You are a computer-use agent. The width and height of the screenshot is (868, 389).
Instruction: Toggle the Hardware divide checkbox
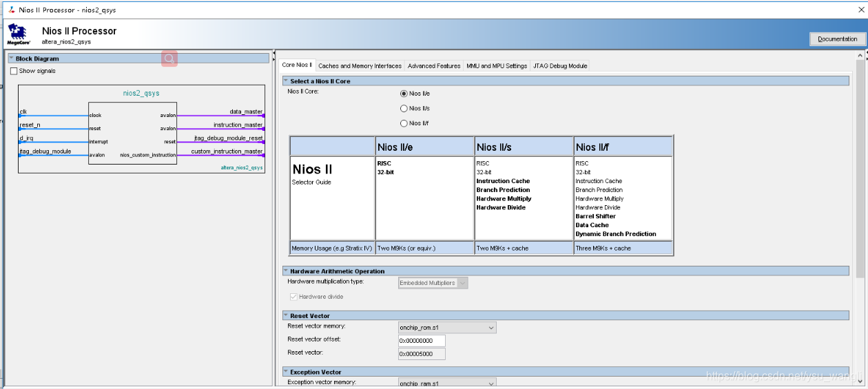[294, 297]
